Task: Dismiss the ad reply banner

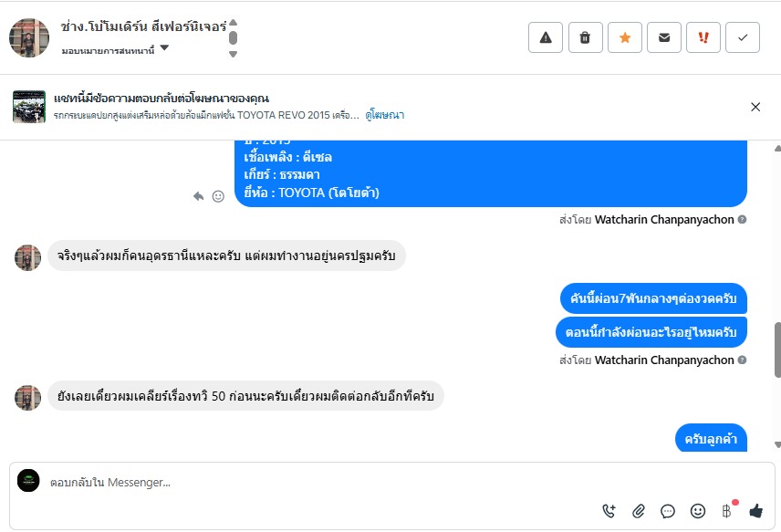Action: (755, 107)
